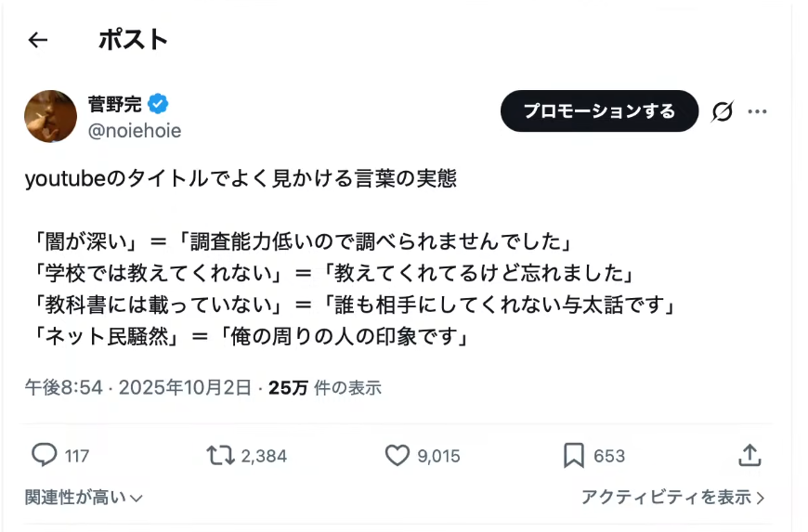The image size is (808, 532).
Task: Bookmark this post with the bookmark icon
Action: point(573,455)
